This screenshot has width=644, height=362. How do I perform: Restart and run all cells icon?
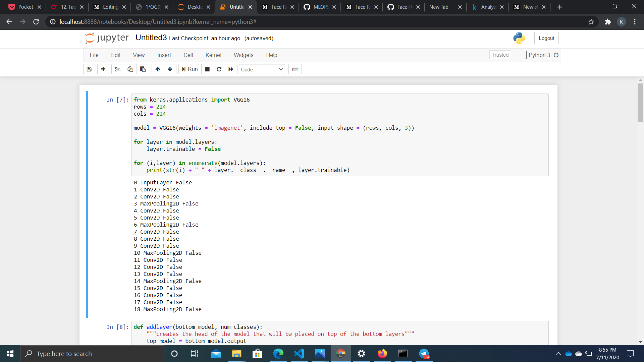coord(231,69)
